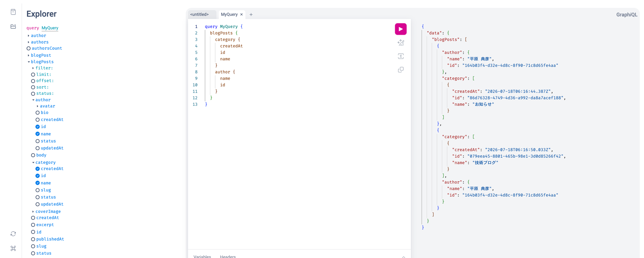Check updatedAt under category
644x258 pixels.
38,204
